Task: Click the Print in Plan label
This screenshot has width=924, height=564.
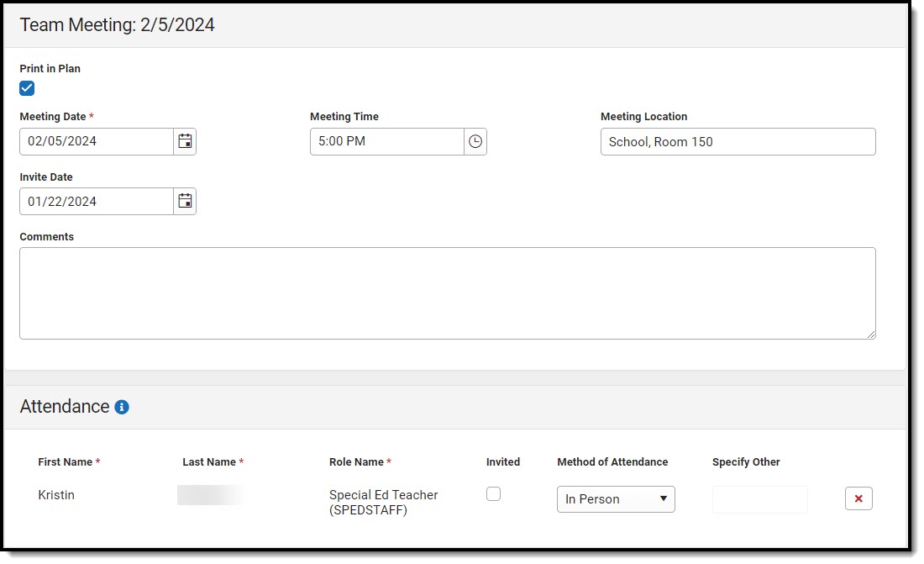Action: 50,68
